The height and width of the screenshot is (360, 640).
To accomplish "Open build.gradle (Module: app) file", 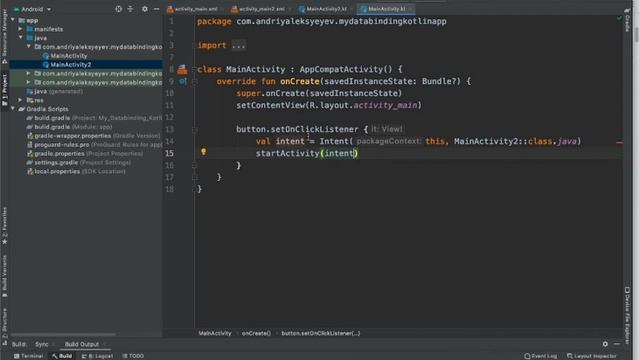I will 69,127.
